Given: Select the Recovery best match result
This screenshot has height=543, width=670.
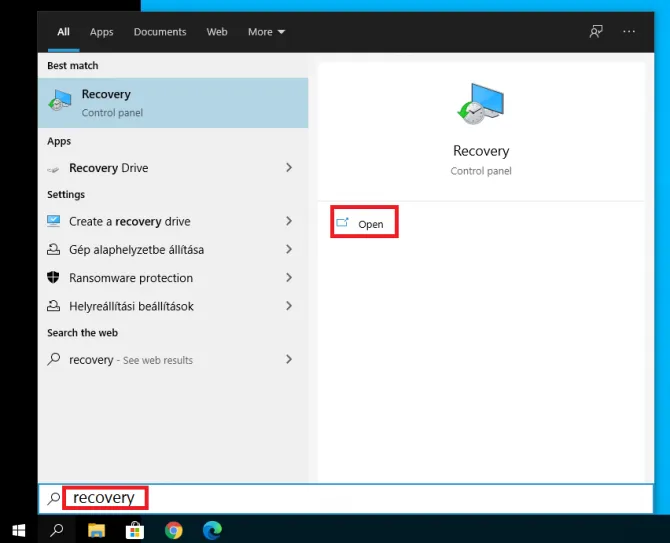Looking at the screenshot, I should pyautogui.click(x=172, y=103).
